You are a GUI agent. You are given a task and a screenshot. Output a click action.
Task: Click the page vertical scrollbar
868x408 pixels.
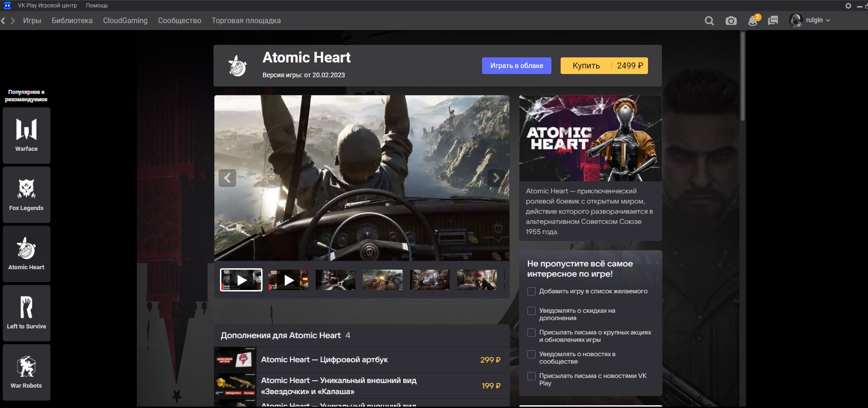[x=743, y=76]
